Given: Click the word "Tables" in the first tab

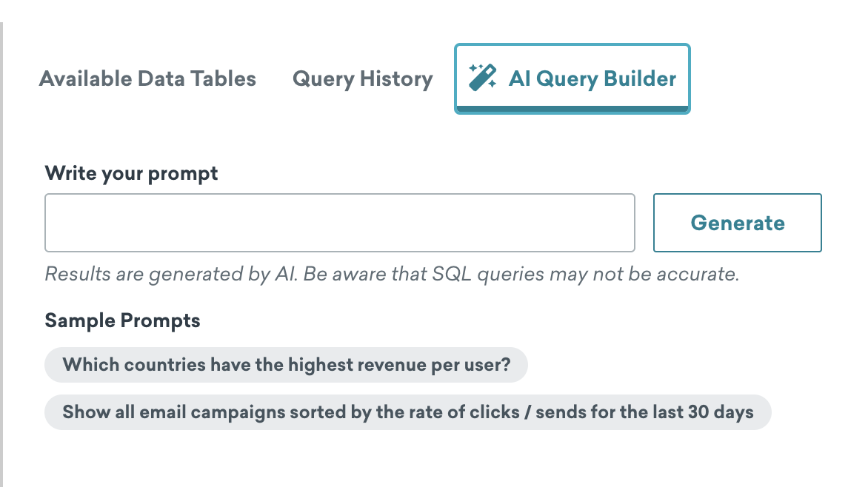Looking at the screenshot, I should [x=223, y=78].
